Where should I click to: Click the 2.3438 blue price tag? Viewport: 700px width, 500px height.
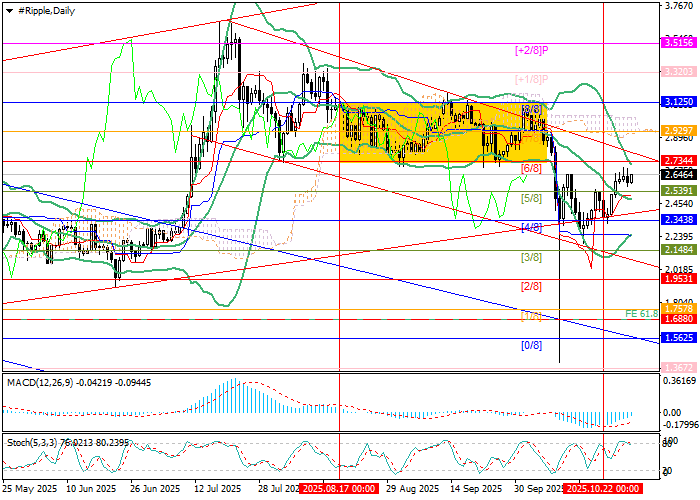679,219
